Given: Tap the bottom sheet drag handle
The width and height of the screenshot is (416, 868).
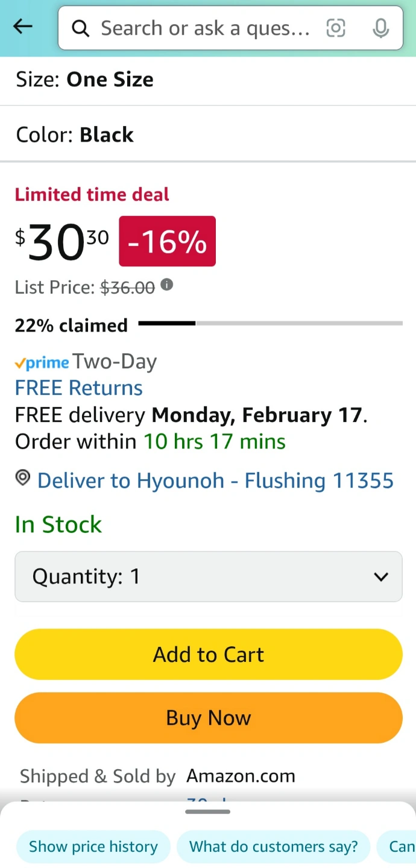Looking at the screenshot, I should tap(208, 812).
